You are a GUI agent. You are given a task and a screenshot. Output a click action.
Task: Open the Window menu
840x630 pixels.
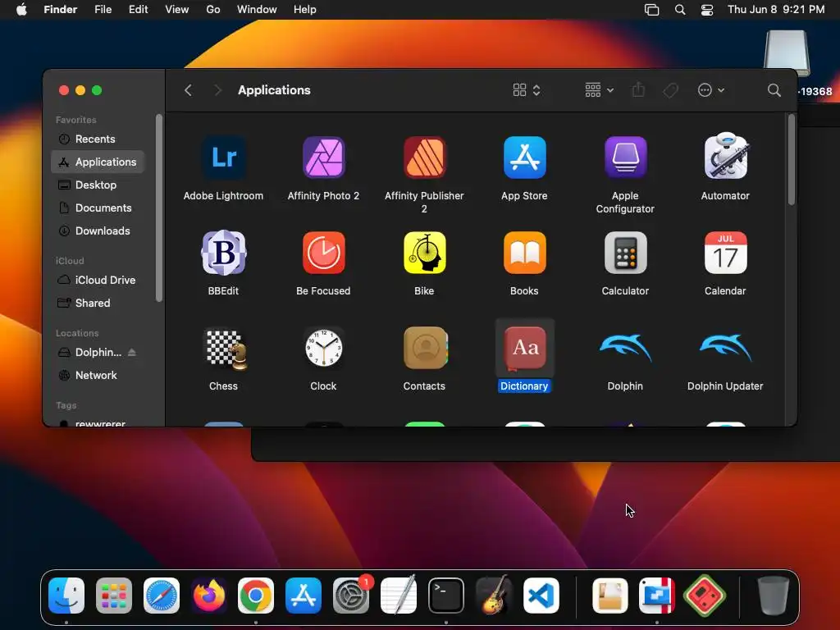click(257, 10)
